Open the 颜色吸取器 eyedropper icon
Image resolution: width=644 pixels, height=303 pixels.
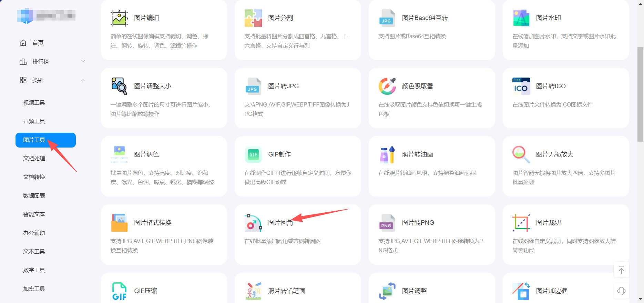(387, 86)
